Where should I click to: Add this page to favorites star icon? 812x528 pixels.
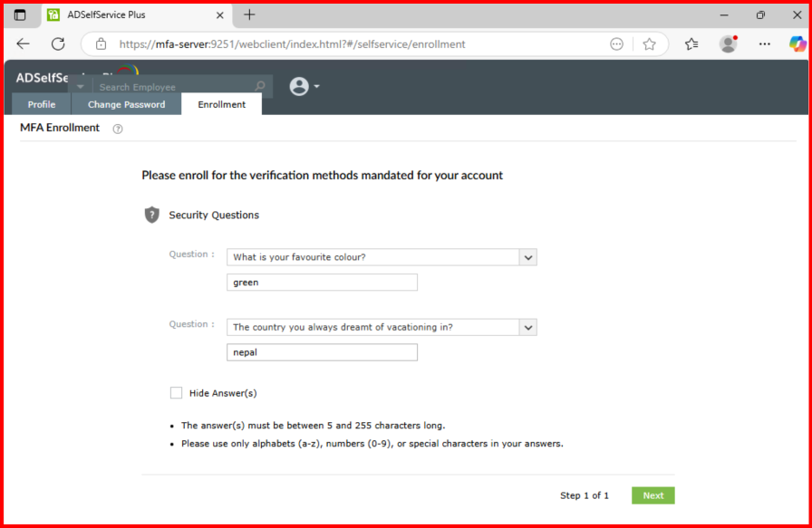(649, 43)
